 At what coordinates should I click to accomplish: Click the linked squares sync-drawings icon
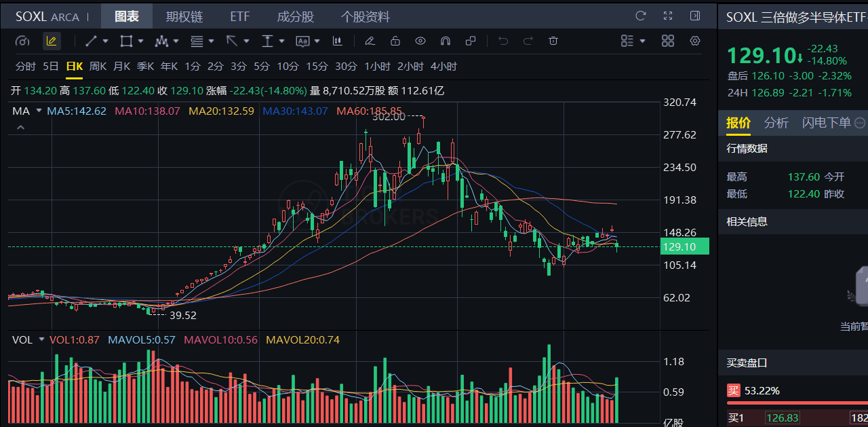(x=471, y=41)
